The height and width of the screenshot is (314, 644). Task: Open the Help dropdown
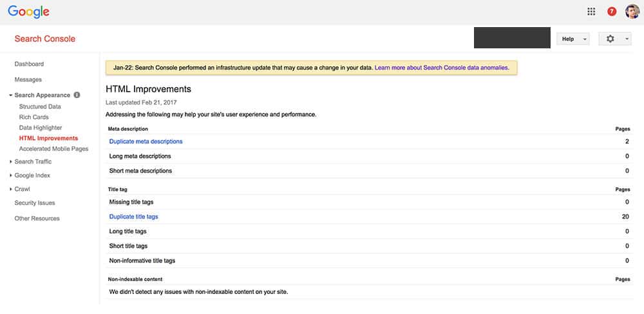click(x=573, y=39)
